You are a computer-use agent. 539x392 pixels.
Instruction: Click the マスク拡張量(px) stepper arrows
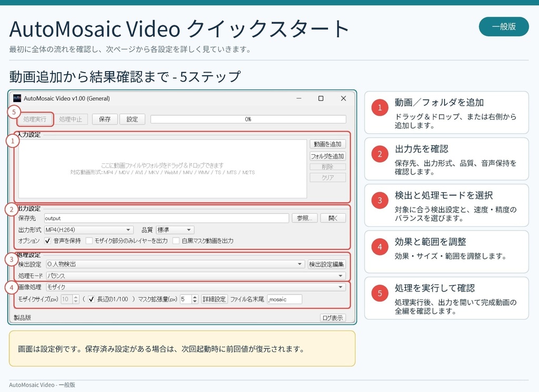point(195,299)
